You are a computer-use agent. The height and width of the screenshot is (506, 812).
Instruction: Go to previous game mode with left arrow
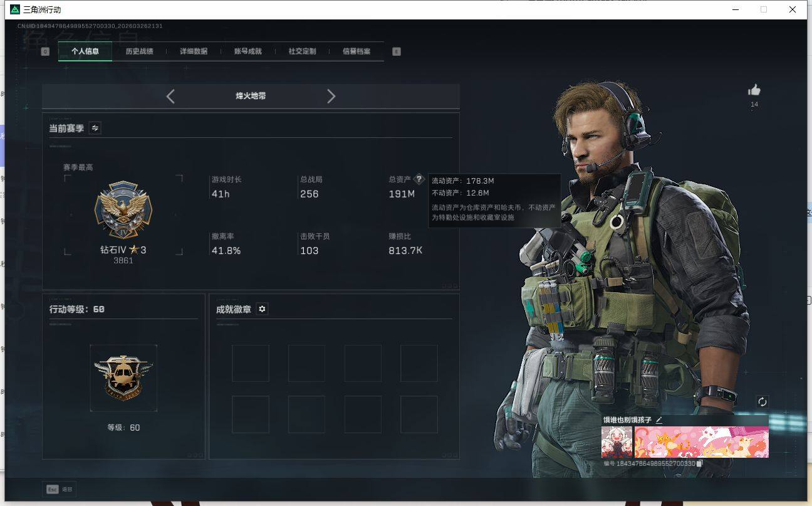170,96
